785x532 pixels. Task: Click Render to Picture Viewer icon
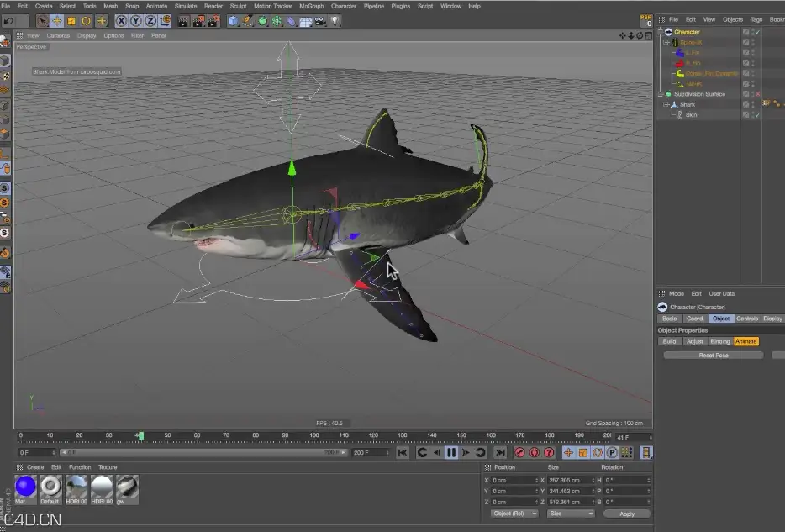[x=198, y=21]
